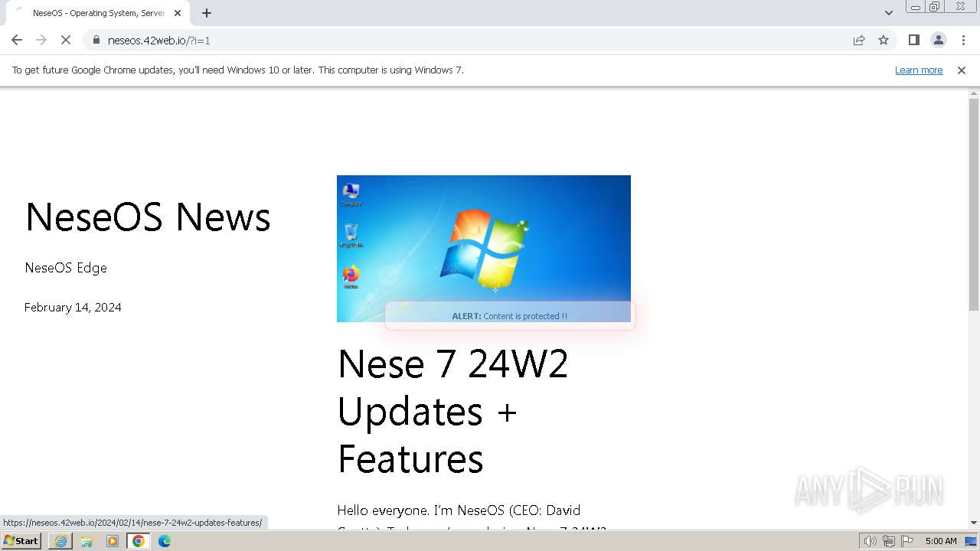Screen dimensions: 980x551
Task: Stop loading the page
Action: tap(66, 40)
